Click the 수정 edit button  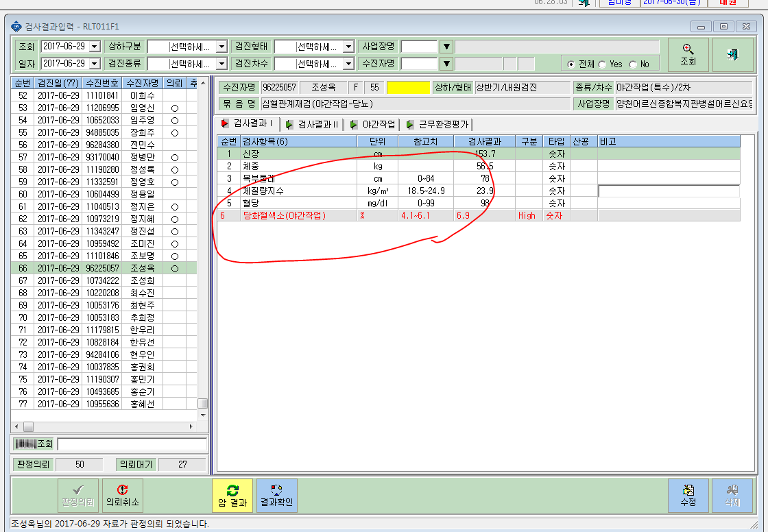[x=688, y=495]
